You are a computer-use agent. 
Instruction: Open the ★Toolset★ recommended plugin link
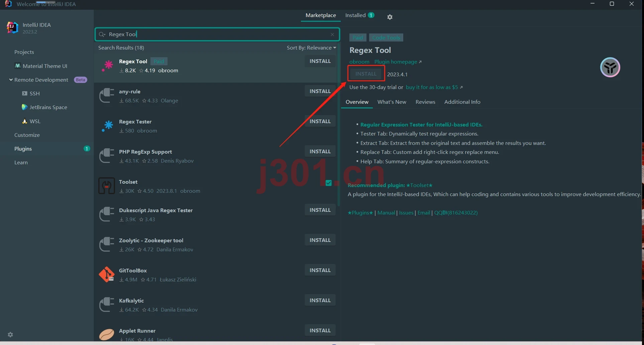(419, 185)
